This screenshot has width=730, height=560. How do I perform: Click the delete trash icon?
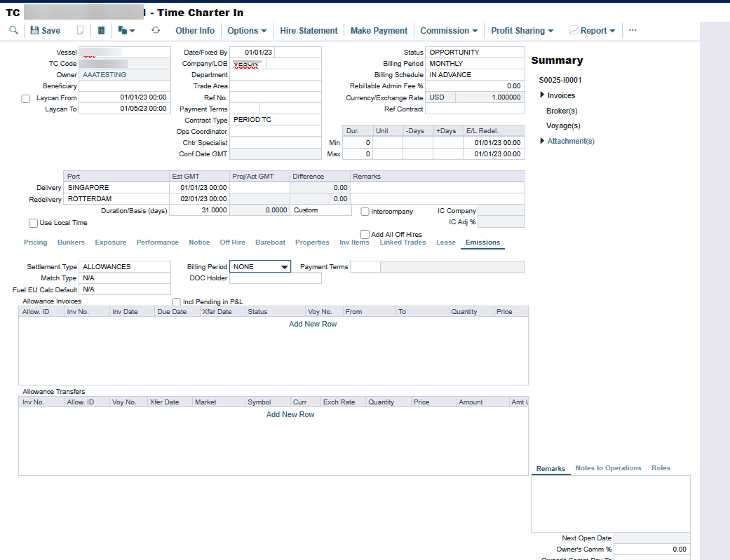click(101, 30)
